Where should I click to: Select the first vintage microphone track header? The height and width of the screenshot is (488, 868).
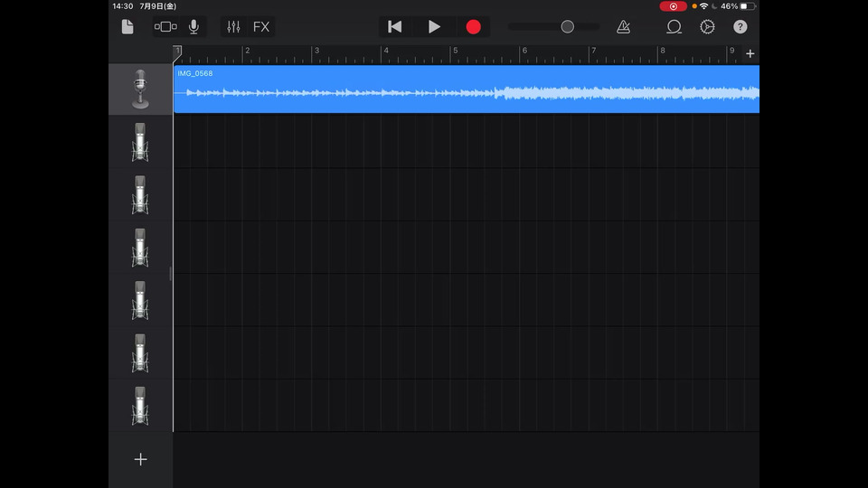pos(141,89)
